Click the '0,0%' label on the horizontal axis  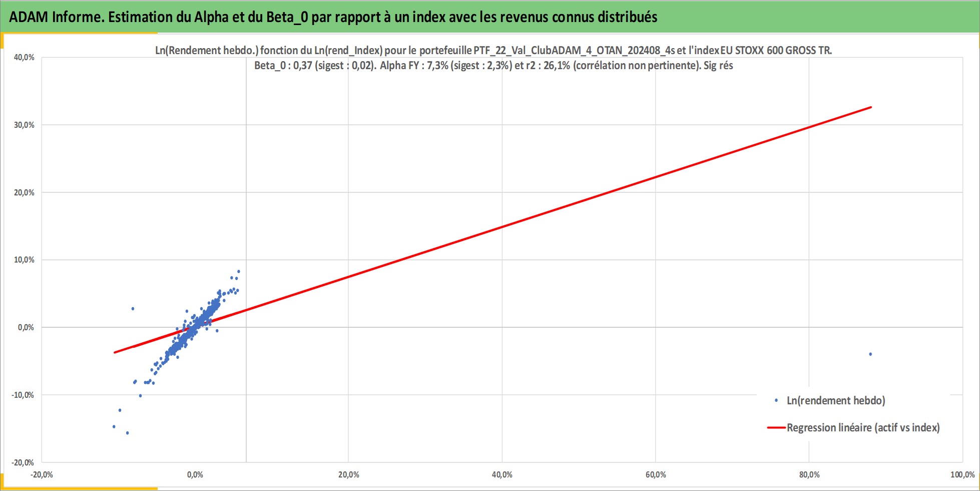pyautogui.click(x=195, y=475)
